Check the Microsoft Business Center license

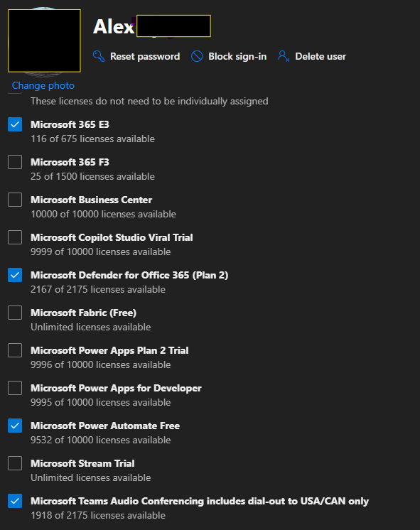tap(15, 200)
